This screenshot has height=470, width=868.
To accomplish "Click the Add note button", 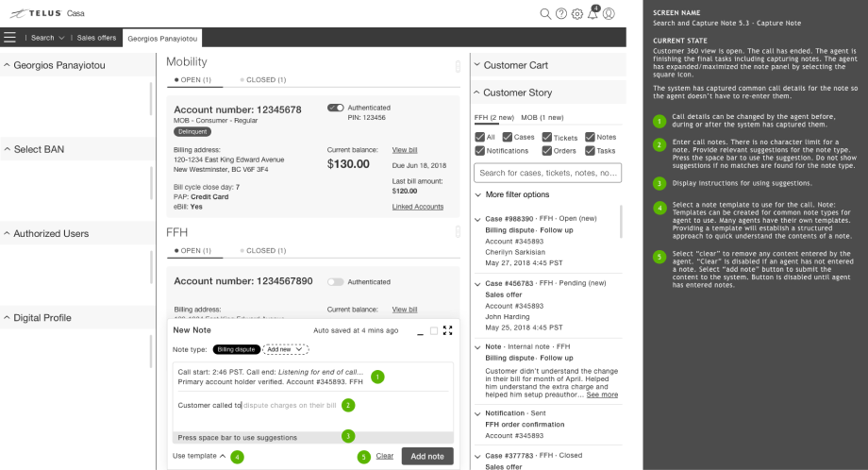I will click(427, 456).
